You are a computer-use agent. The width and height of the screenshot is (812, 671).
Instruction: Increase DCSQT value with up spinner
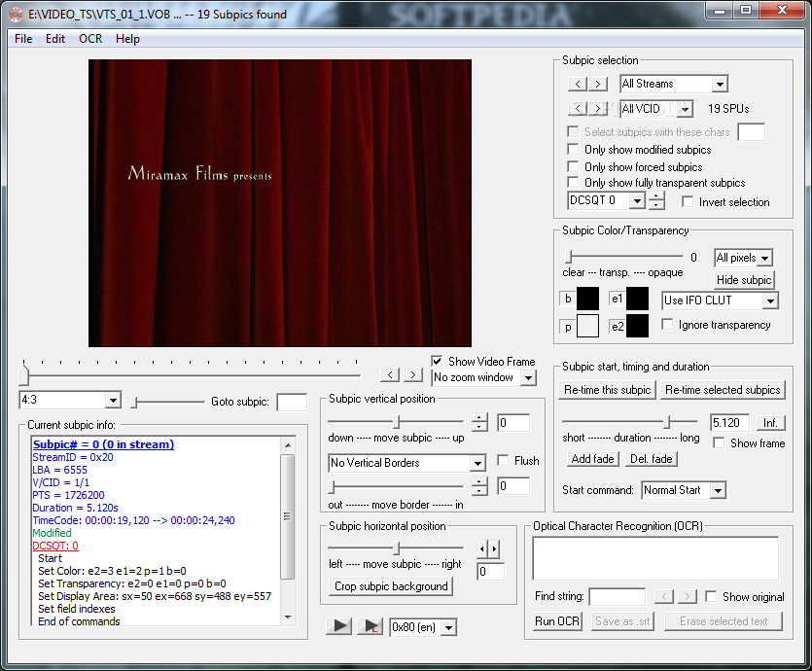click(x=656, y=196)
